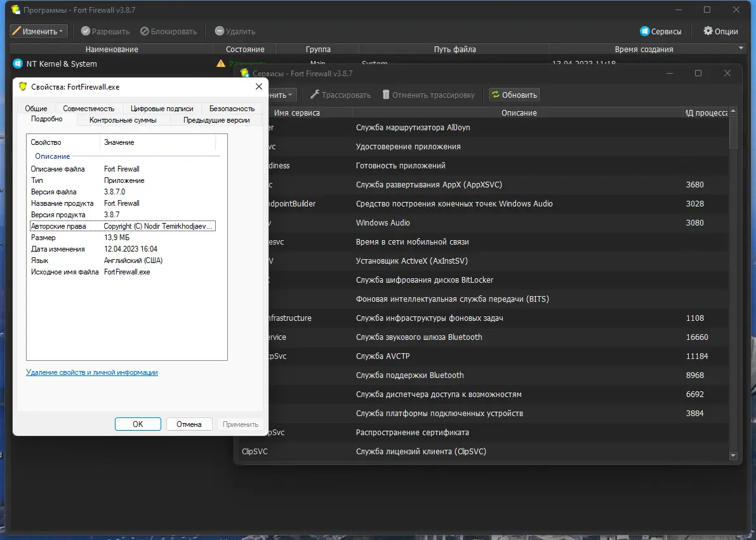756x540 pixels.
Task: Click Трассировать in Сервисы window
Action: pos(340,95)
